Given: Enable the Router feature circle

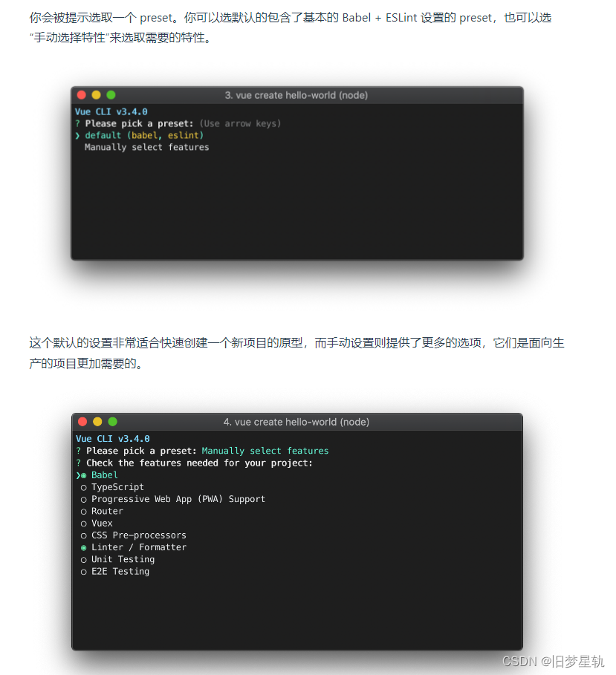Looking at the screenshot, I should (83, 512).
